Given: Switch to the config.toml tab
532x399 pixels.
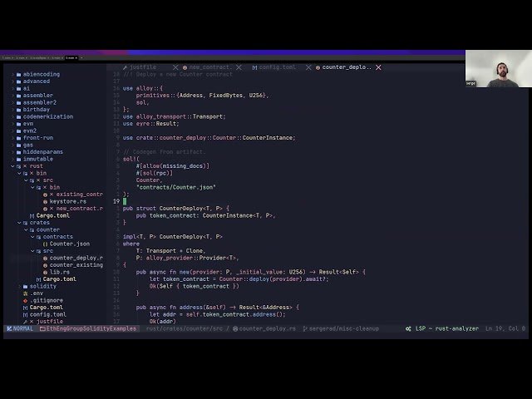Looking at the screenshot, I should click(277, 66).
